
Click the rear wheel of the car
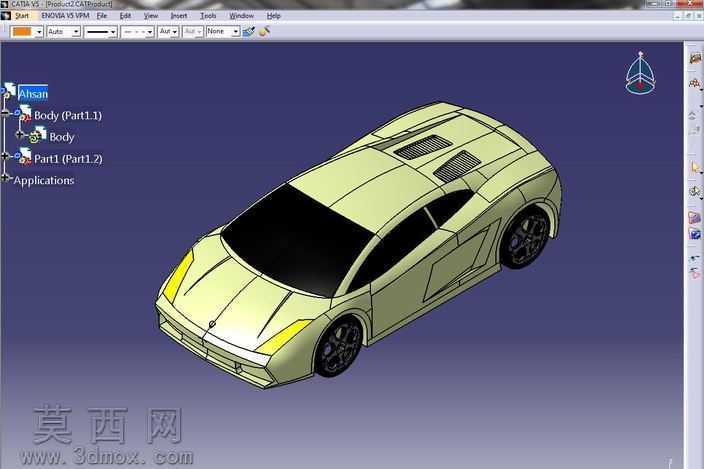526,238
